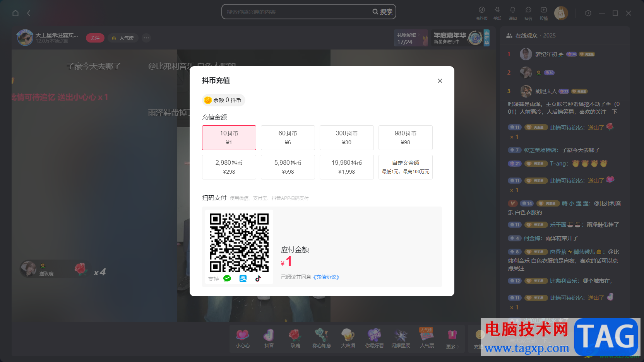Choose the 自定义金额 custom amount option
Image resolution: width=644 pixels, height=362 pixels.
pyautogui.click(x=406, y=167)
